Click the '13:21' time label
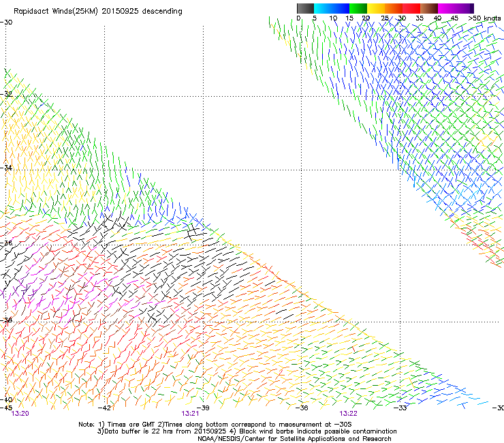 point(190,414)
